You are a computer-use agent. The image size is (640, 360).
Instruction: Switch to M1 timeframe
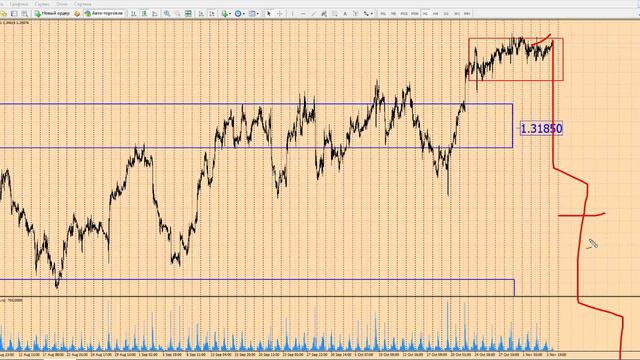tap(383, 13)
